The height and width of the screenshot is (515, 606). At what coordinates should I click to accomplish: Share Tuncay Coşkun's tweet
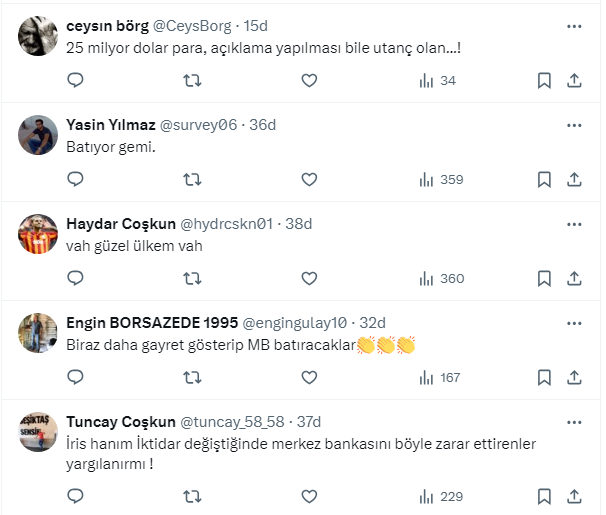[575, 496]
